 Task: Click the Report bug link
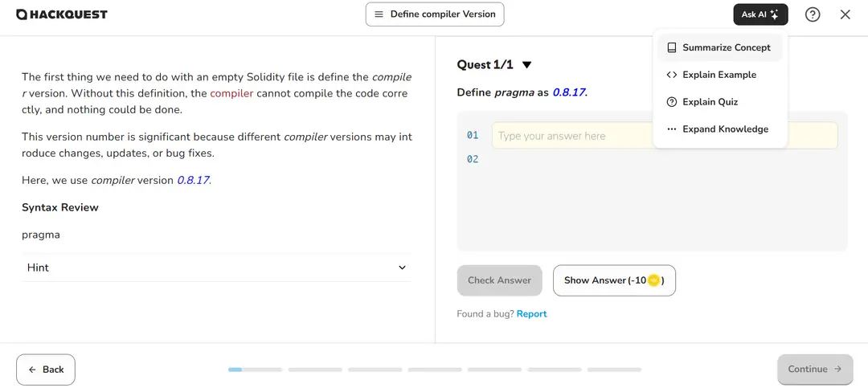[531, 314]
